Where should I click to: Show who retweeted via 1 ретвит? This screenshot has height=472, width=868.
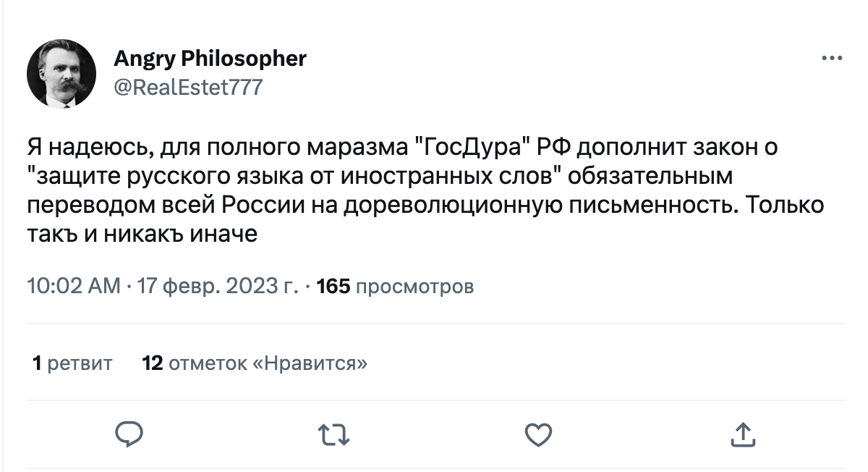(x=72, y=363)
